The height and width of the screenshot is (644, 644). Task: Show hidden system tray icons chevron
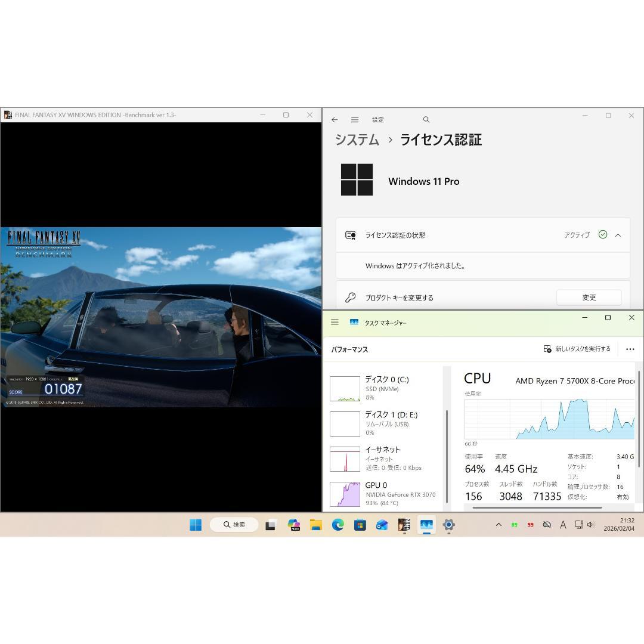(499, 525)
